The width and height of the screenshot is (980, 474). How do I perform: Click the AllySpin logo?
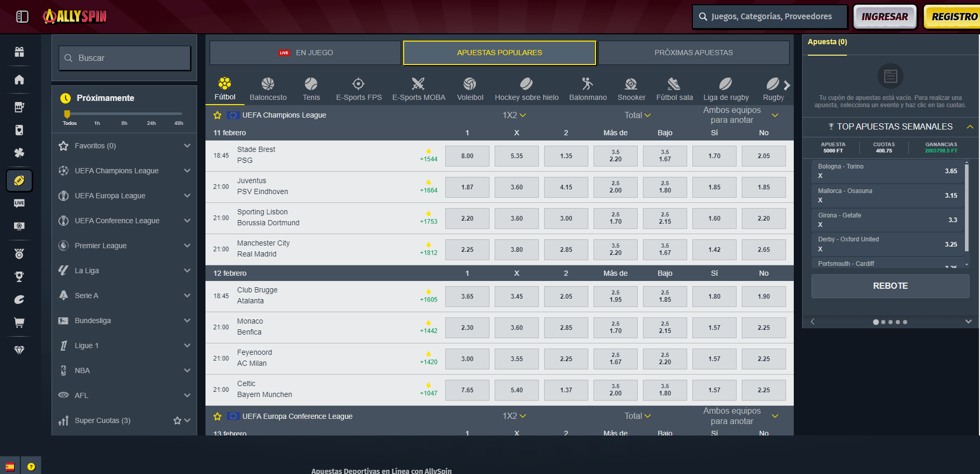pyautogui.click(x=75, y=17)
